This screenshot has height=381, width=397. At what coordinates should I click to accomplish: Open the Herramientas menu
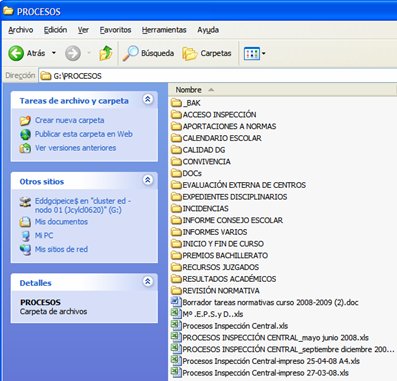click(x=164, y=30)
